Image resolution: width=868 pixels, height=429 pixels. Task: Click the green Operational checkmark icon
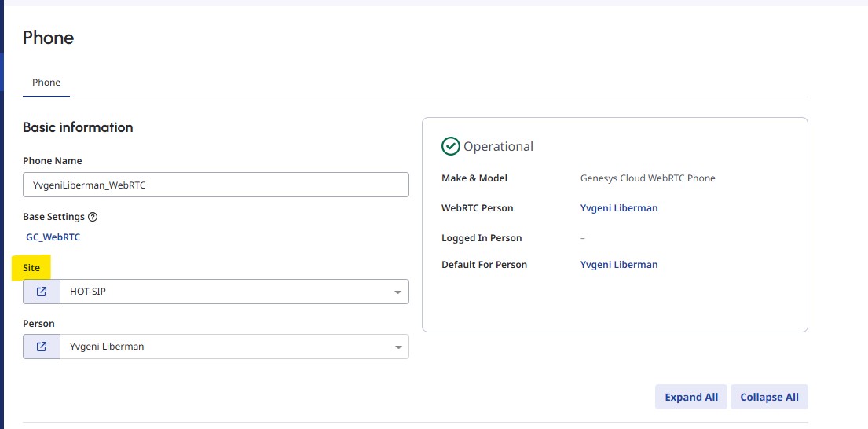click(451, 146)
